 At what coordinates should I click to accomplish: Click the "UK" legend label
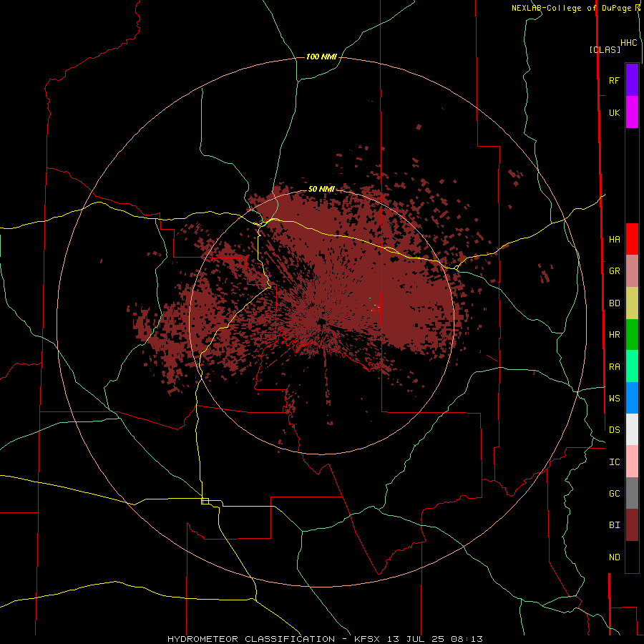coord(615,113)
